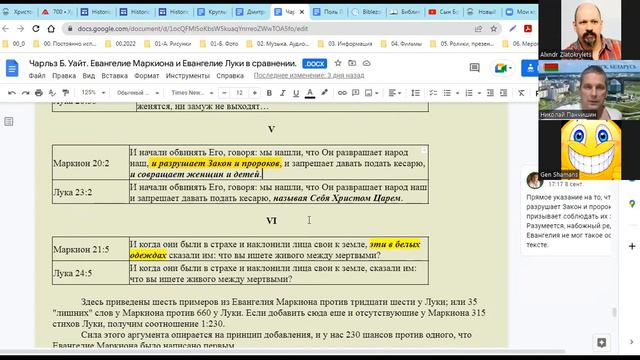
Task: Click the .DOCX format badge
Action: (x=315, y=64)
